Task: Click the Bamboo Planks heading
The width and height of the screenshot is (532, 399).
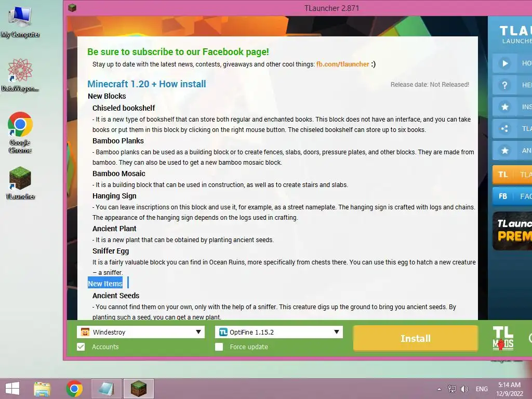Action: pyautogui.click(x=118, y=141)
